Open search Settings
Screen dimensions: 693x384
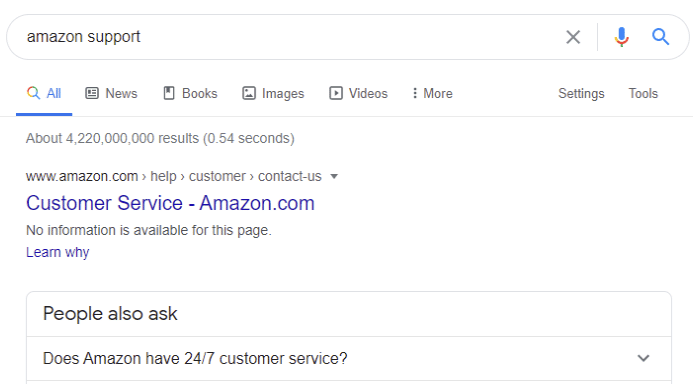(x=581, y=94)
